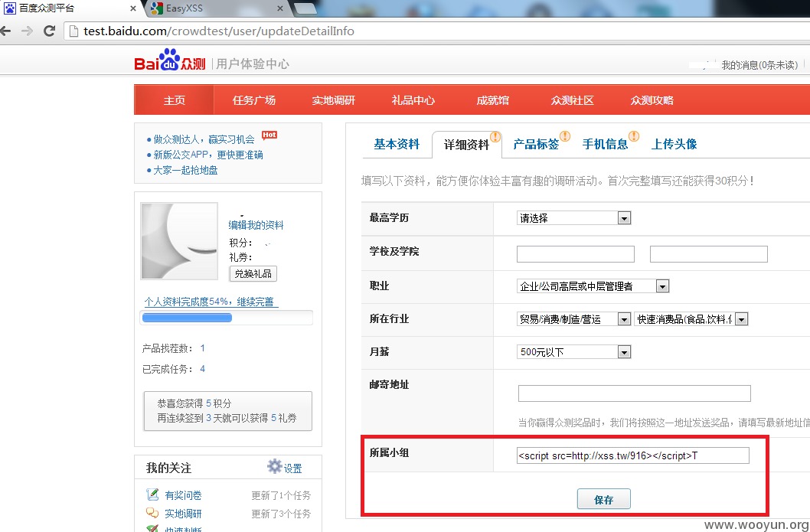This screenshot has height=532, width=810.
Task: Open the 编辑我的资料 link
Action: (x=256, y=225)
